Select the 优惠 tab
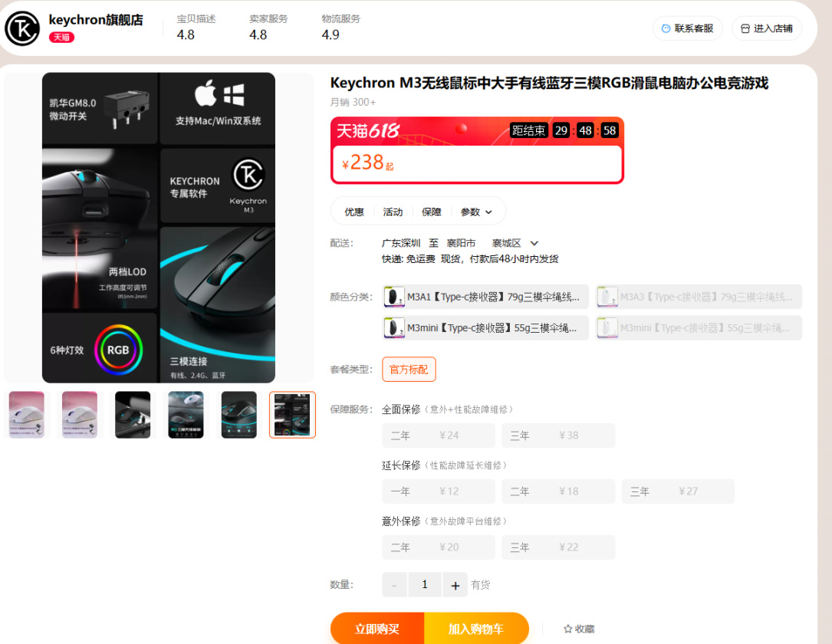The width and height of the screenshot is (832, 644). pyautogui.click(x=354, y=212)
